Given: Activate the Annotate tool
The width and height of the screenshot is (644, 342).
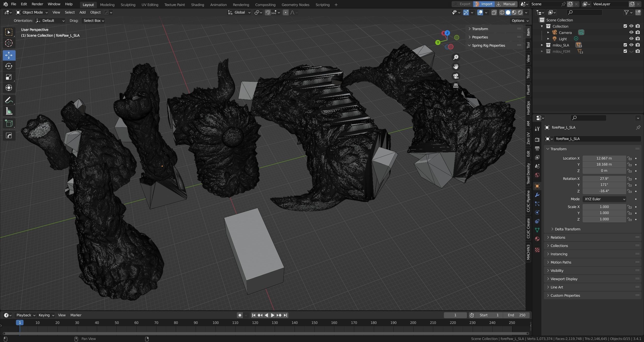Looking at the screenshot, I should (9, 100).
